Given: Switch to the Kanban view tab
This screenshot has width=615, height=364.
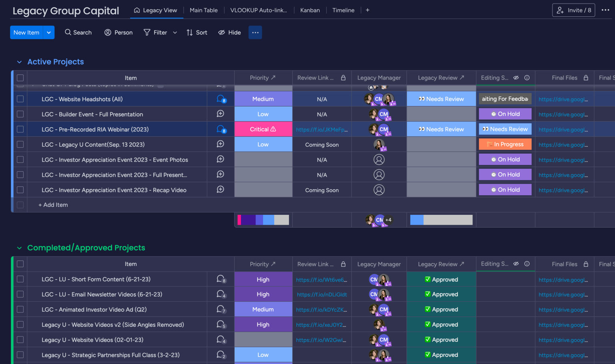Looking at the screenshot, I should coord(310,10).
